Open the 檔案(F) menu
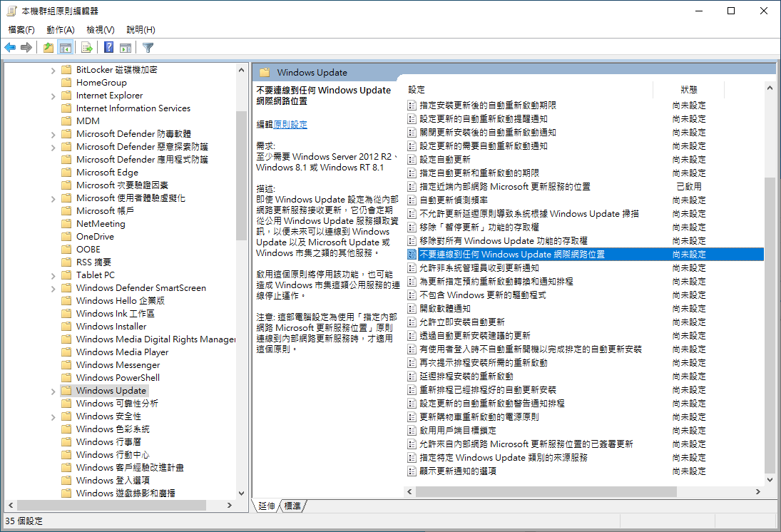This screenshot has height=532, width=781. pyautogui.click(x=21, y=30)
